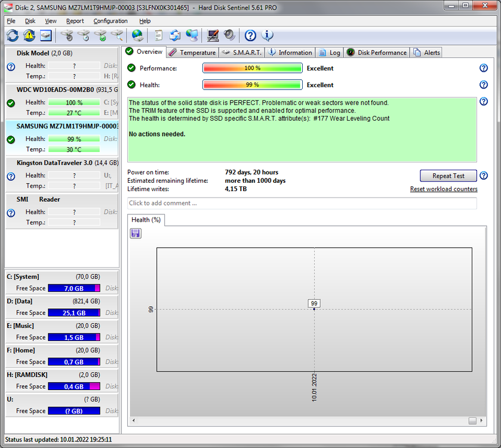Open Help via blue question mark icon
Viewport: 501px width, 448px height.
pyautogui.click(x=250, y=35)
